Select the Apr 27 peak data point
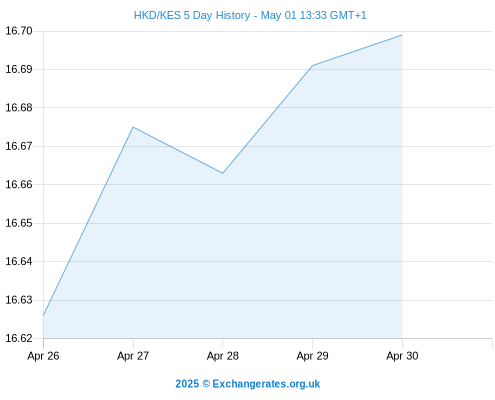 (133, 127)
